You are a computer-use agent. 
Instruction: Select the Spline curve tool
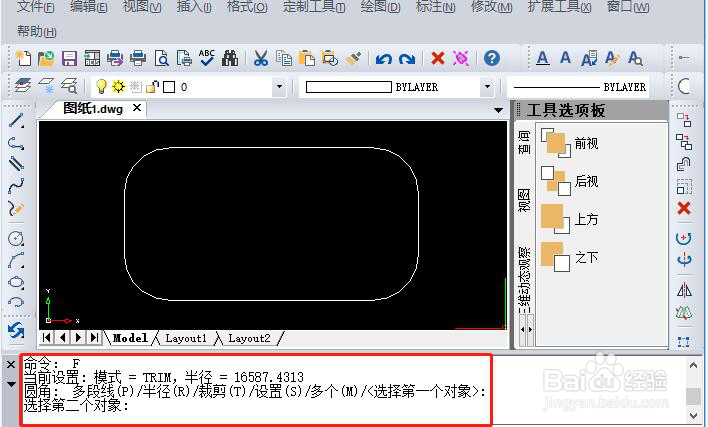pyautogui.click(x=16, y=186)
